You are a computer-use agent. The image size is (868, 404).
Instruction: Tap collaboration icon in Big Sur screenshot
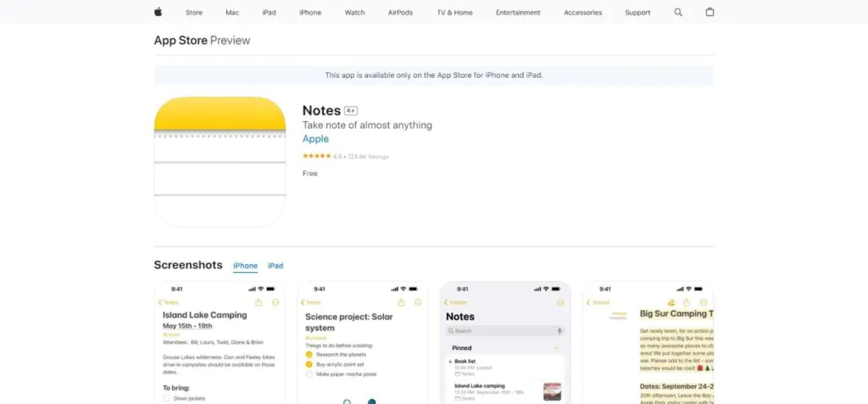[x=671, y=302]
